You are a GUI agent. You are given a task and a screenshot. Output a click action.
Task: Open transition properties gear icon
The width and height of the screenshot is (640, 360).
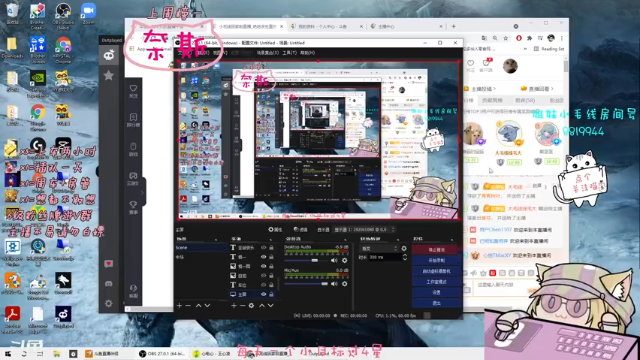coord(404,248)
